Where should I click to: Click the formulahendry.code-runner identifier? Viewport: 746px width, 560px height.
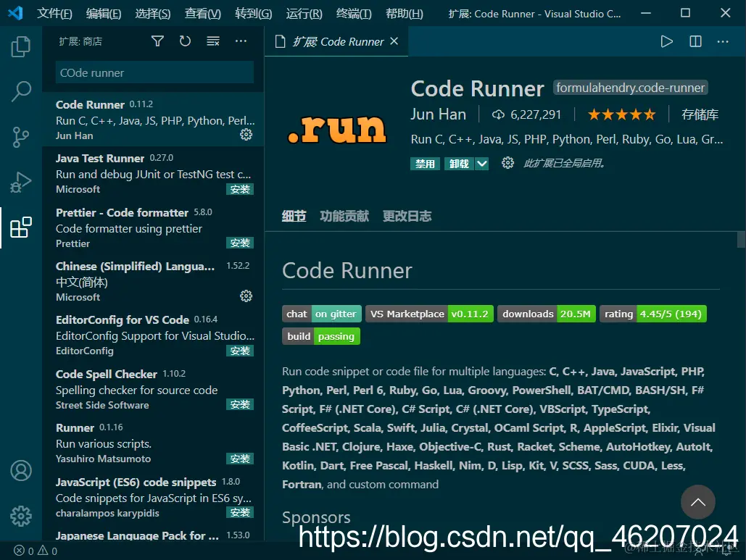click(x=631, y=88)
